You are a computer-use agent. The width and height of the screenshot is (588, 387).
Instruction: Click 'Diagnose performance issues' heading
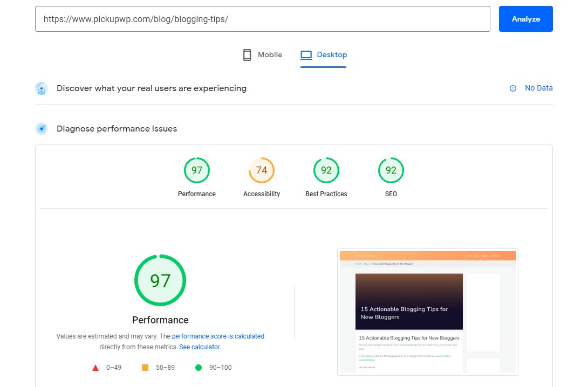(117, 129)
